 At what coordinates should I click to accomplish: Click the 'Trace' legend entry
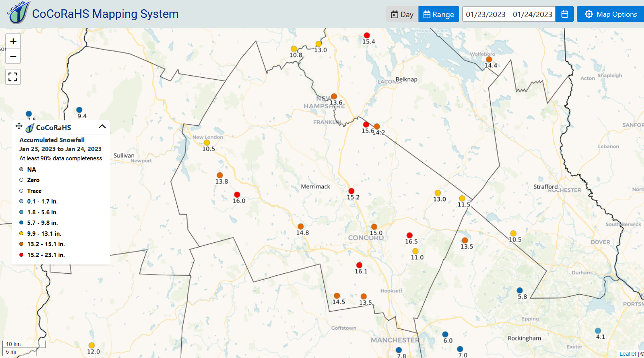coord(34,191)
